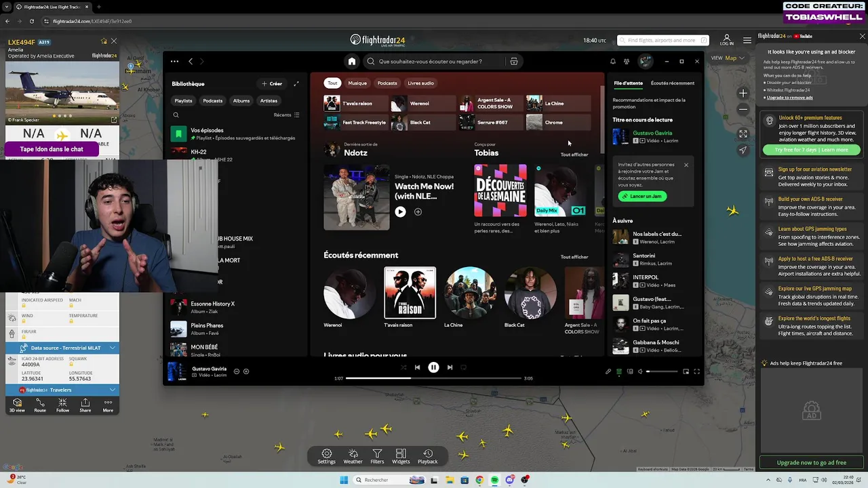Open Flightradar24 hamburger menu
868x488 pixels.
tap(747, 40)
